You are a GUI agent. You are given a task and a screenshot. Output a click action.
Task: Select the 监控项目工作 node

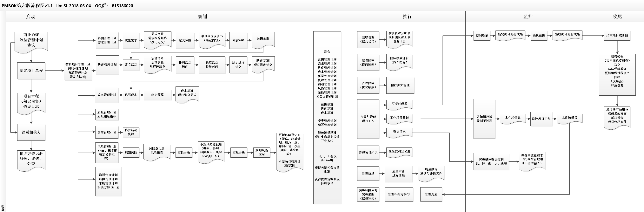click(x=541, y=119)
